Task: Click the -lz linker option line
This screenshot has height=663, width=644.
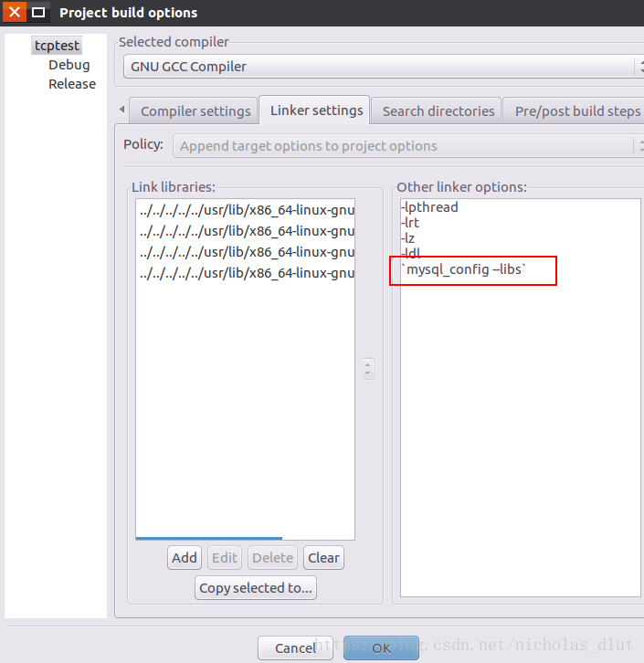Action: point(407,238)
